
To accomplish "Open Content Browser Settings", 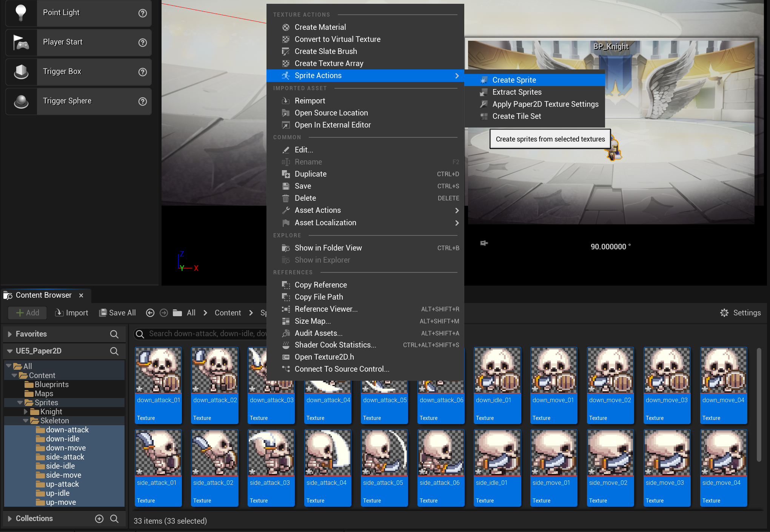I will (740, 313).
